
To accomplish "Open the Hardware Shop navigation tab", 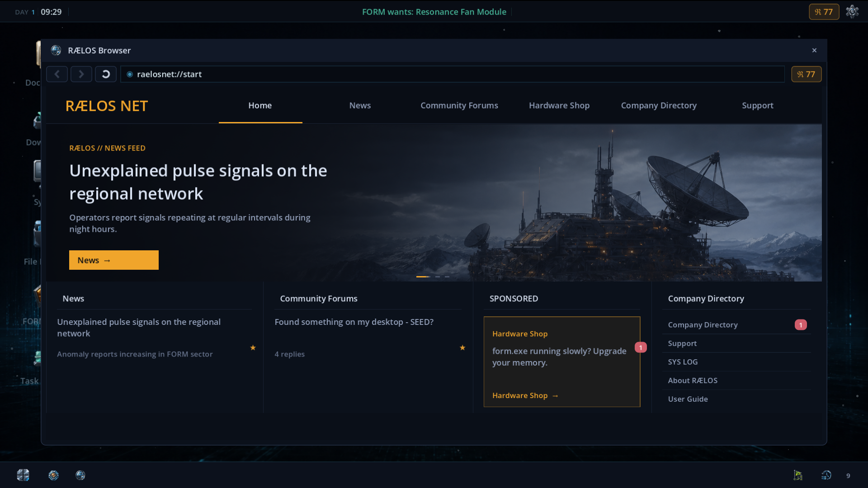I will pyautogui.click(x=559, y=105).
